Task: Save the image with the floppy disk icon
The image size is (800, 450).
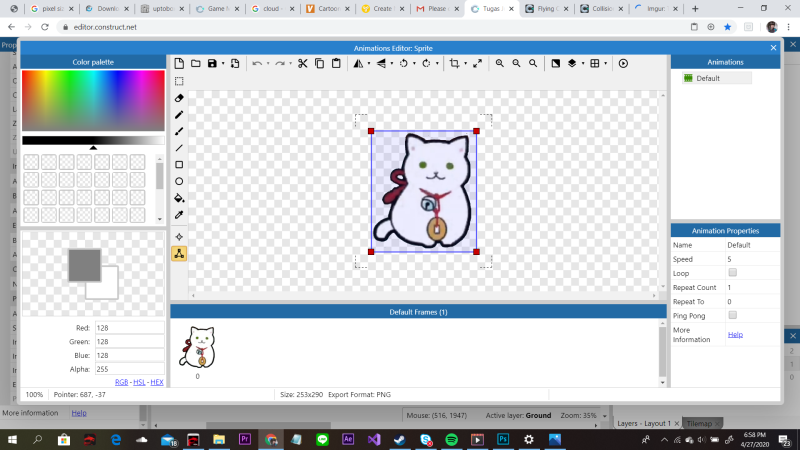Action: point(212,63)
